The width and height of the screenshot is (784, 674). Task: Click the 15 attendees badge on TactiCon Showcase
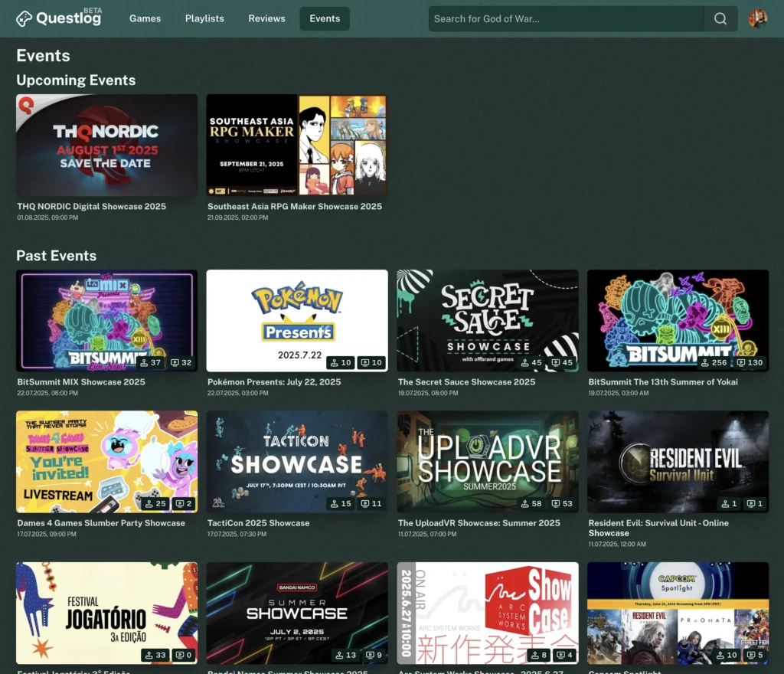click(340, 503)
